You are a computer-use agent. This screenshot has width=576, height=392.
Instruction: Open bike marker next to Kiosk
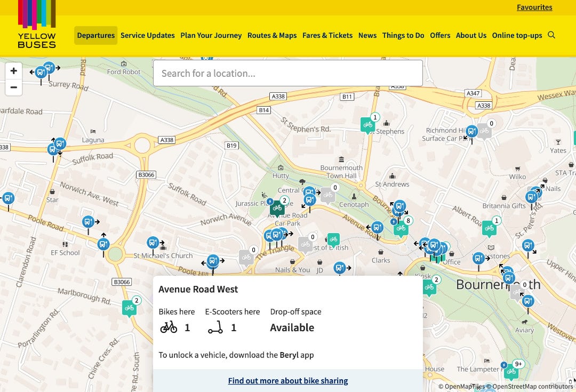(429, 287)
